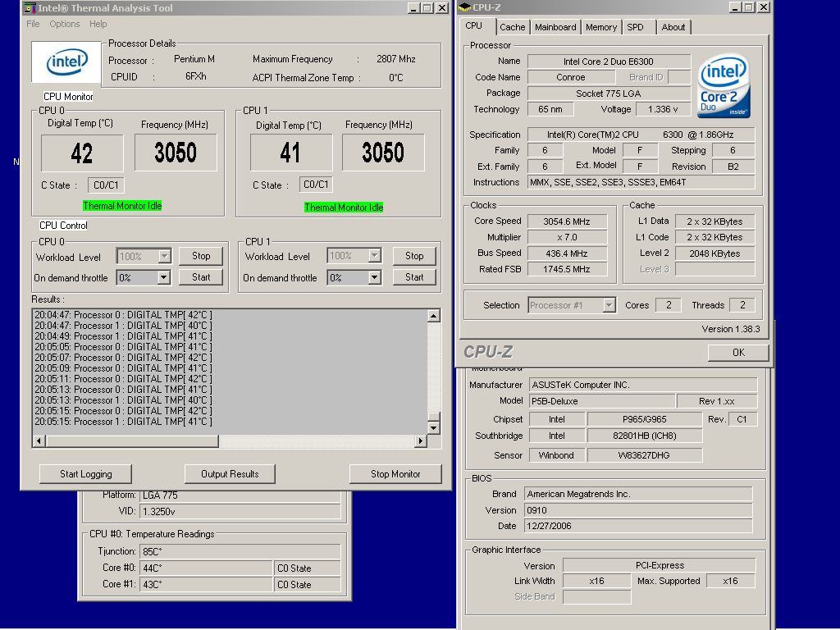840x630 pixels.
Task: Click Start for CPU 0 on demand throttle
Action: [x=201, y=277]
